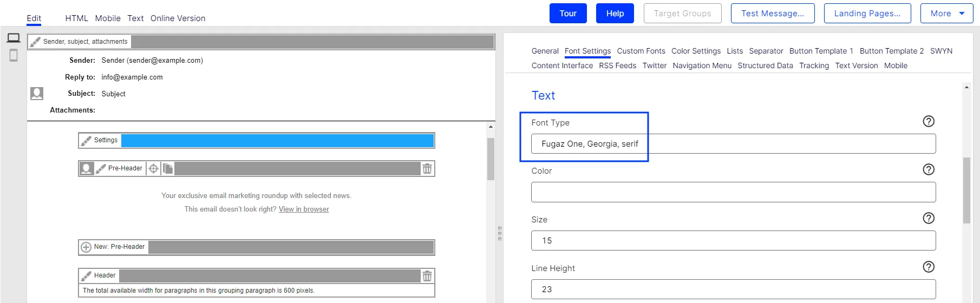Click pencil icon for Sender, subject, attachments
This screenshot has width=980, height=303.
(x=35, y=42)
